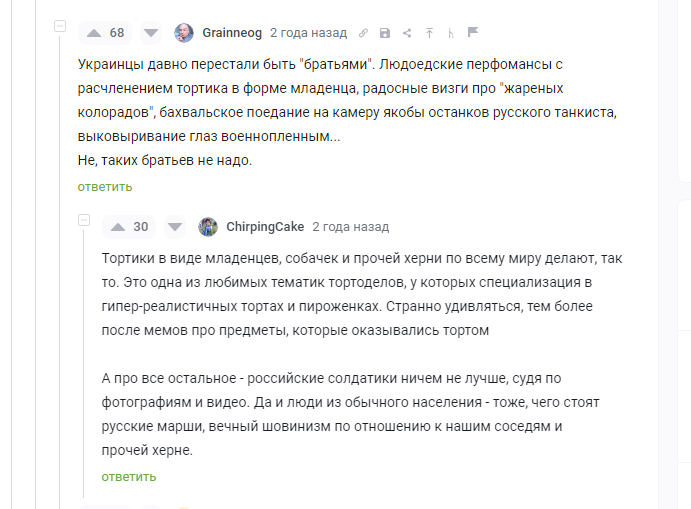Reply to Grainneog's comment via ответить
The width and height of the screenshot is (691, 509).
(105, 186)
